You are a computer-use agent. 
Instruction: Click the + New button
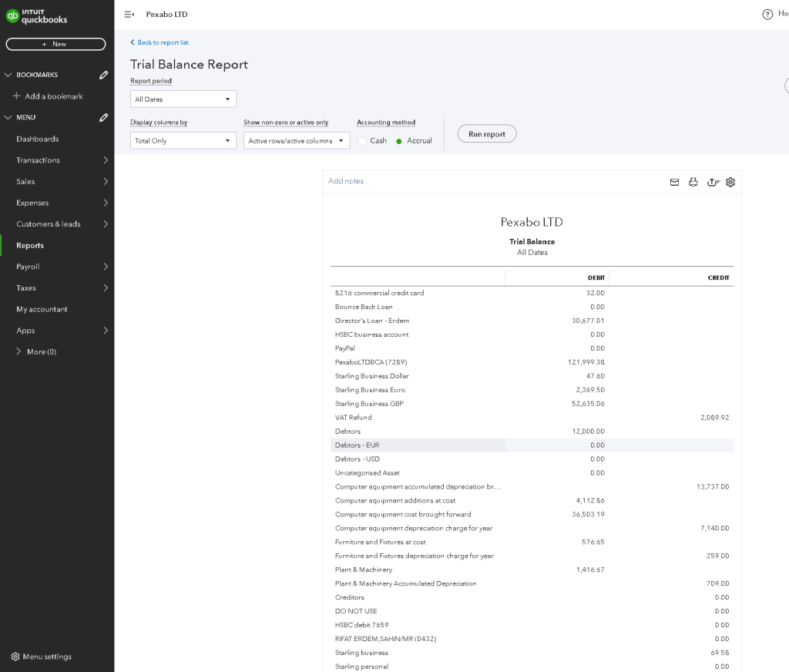click(55, 44)
